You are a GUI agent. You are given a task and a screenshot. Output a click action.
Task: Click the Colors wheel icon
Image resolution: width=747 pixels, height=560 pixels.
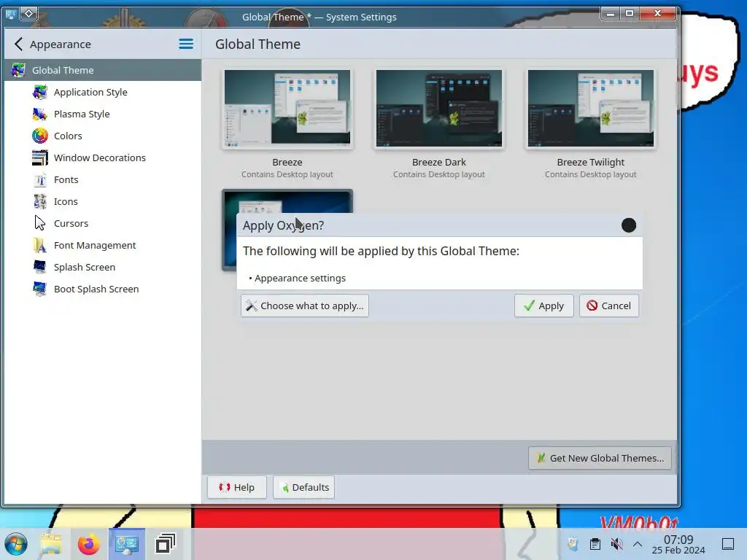pos(40,136)
